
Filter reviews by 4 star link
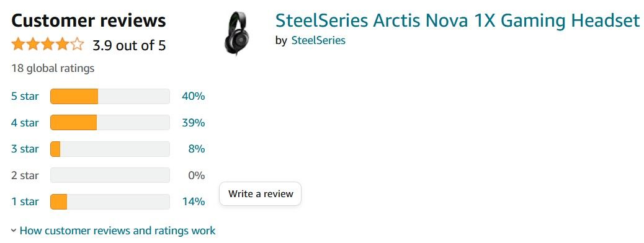pyautogui.click(x=25, y=123)
